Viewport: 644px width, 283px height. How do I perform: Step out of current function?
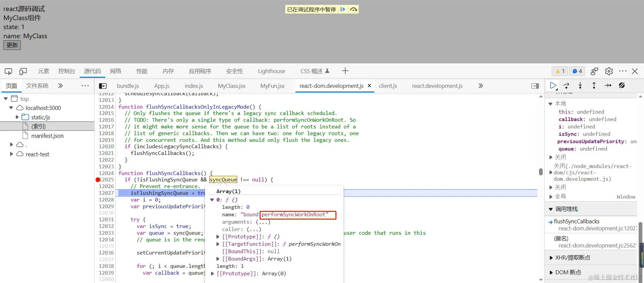594,86
